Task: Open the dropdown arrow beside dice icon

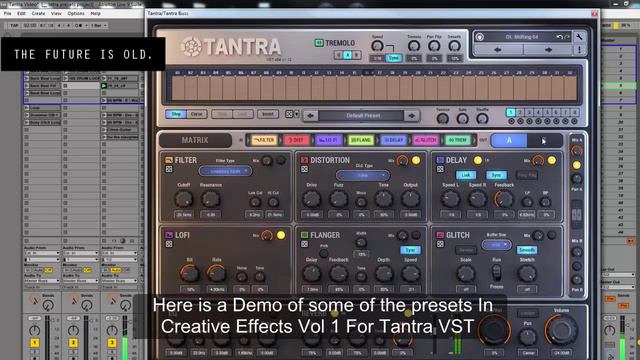Action: (297, 114)
